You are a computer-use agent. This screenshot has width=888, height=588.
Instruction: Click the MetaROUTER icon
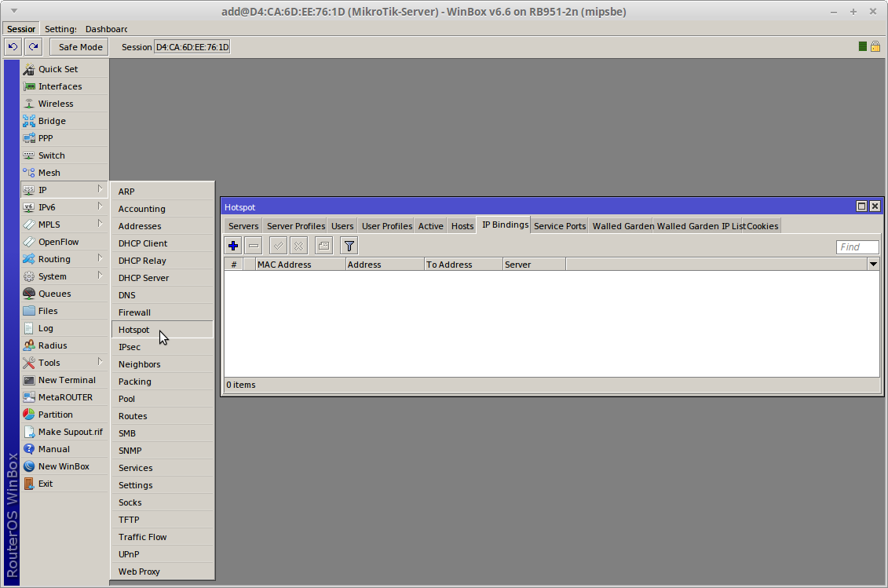click(x=29, y=397)
